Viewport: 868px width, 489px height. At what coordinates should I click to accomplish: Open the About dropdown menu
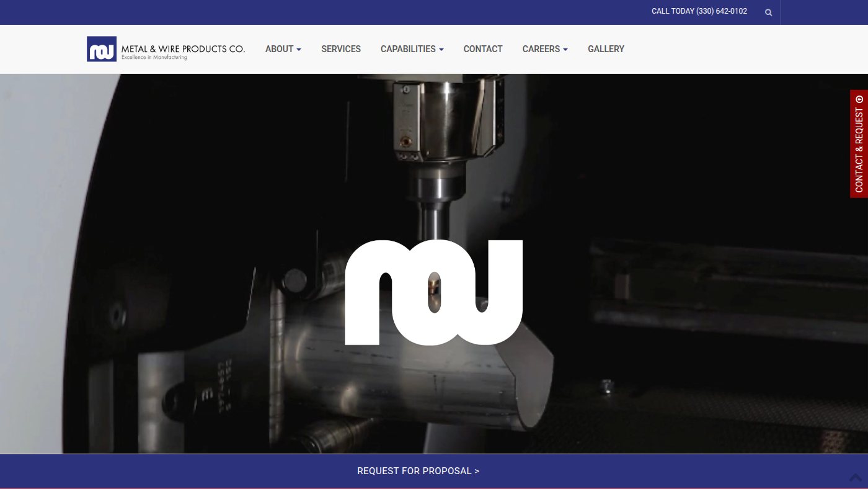tap(283, 49)
